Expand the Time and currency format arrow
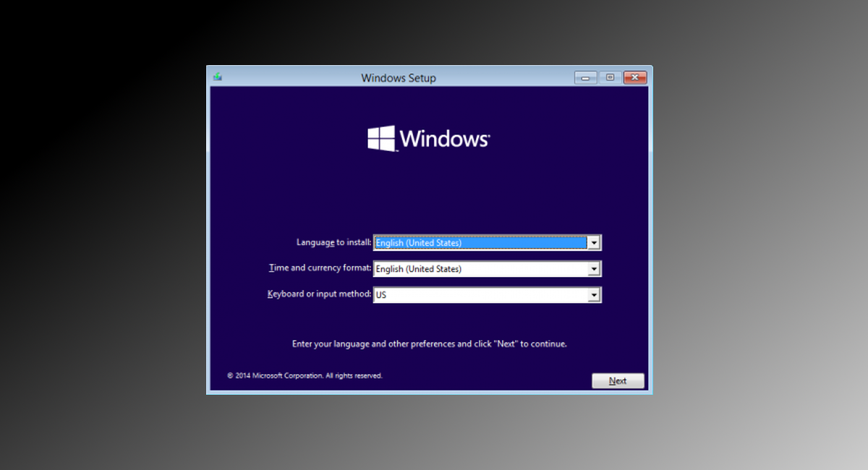 coord(594,269)
